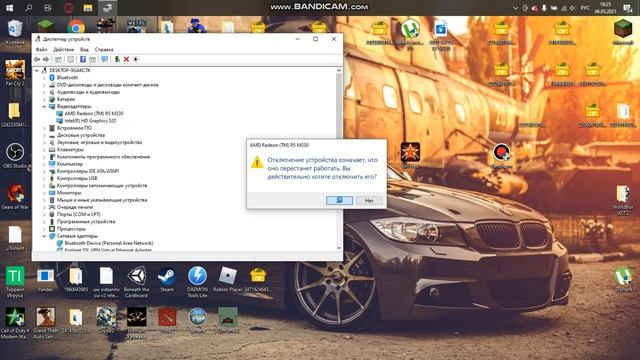Open the red Opera icon on taskbar
This screenshot has height=360, width=640.
(68, 8)
